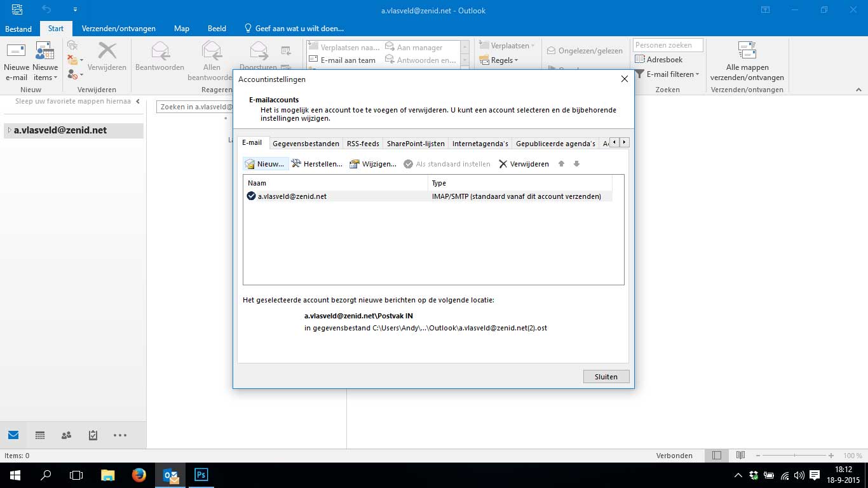
Task: Switch to the Verzenden/ontvangen ribbon tab
Action: (x=119, y=29)
